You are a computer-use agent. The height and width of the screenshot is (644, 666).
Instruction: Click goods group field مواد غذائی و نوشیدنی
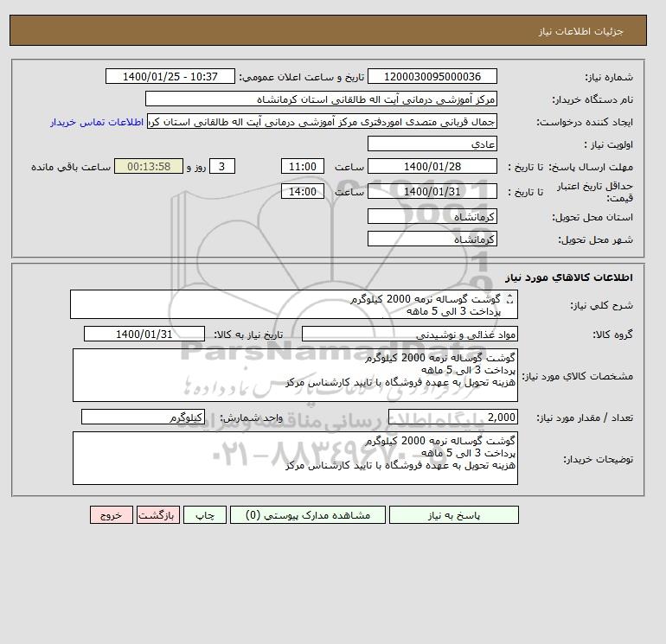409,334
